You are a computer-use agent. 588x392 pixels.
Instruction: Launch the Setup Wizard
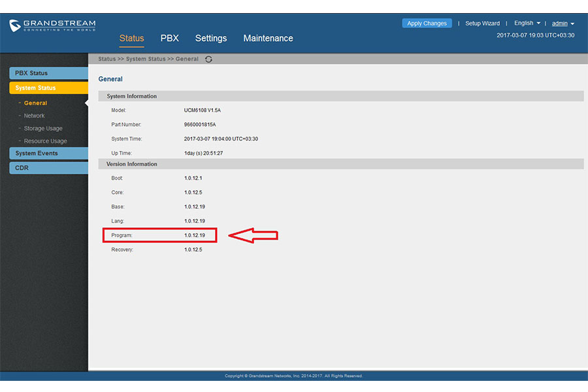[x=482, y=24]
